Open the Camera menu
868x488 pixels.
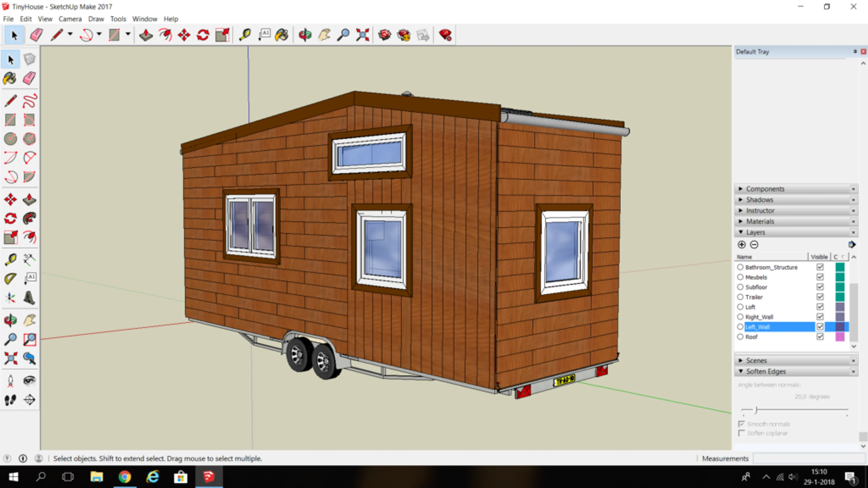point(70,19)
